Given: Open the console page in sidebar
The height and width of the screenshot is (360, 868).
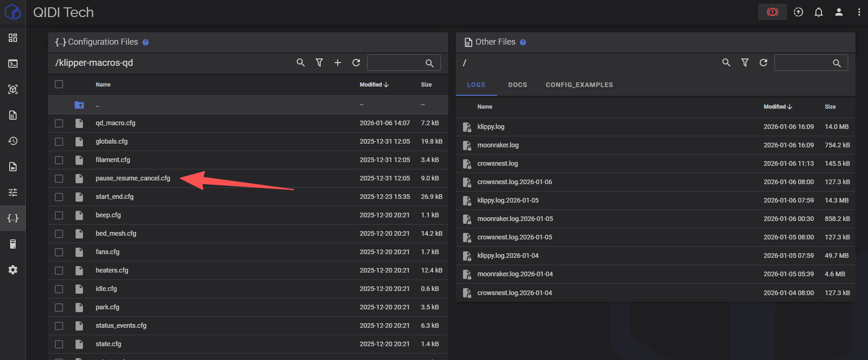Looking at the screenshot, I should click(13, 64).
